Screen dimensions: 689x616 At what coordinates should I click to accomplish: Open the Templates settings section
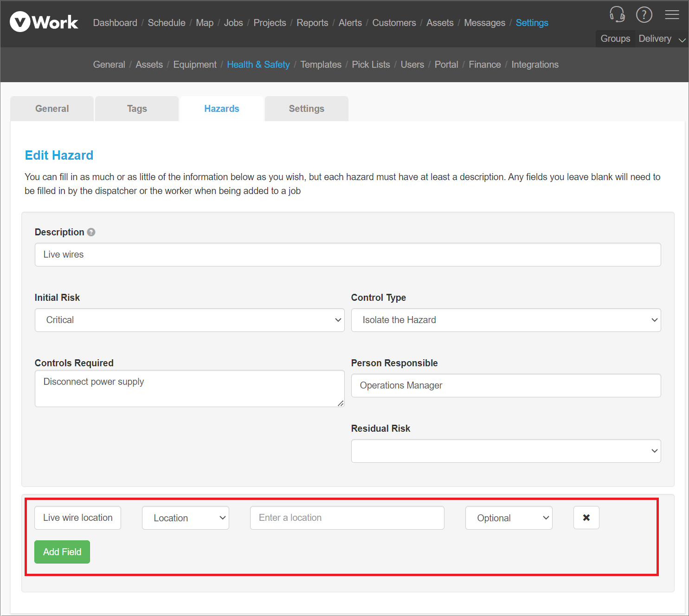click(x=321, y=65)
